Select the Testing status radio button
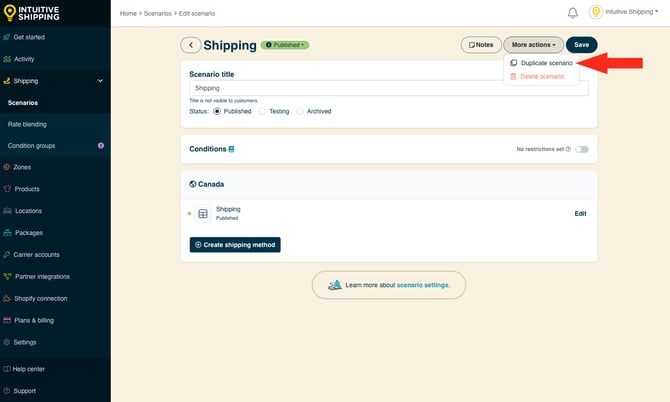Screen dimensions: 670x402 (x=263, y=112)
